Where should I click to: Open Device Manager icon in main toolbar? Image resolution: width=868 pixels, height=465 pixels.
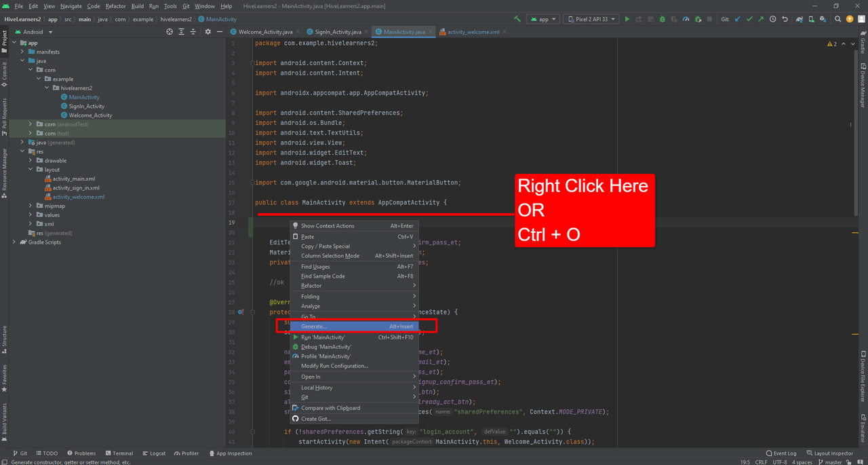coord(812,19)
